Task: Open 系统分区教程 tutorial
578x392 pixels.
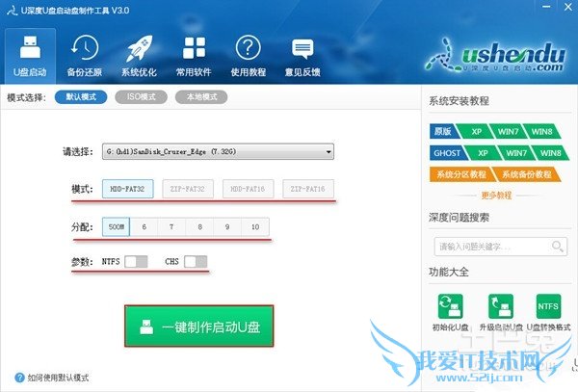Action: pos(461,174)
